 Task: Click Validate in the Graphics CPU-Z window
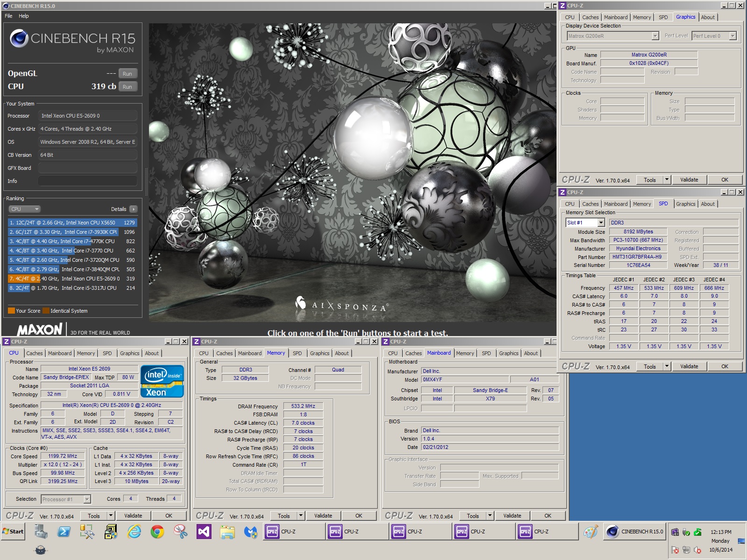[689, 180]
